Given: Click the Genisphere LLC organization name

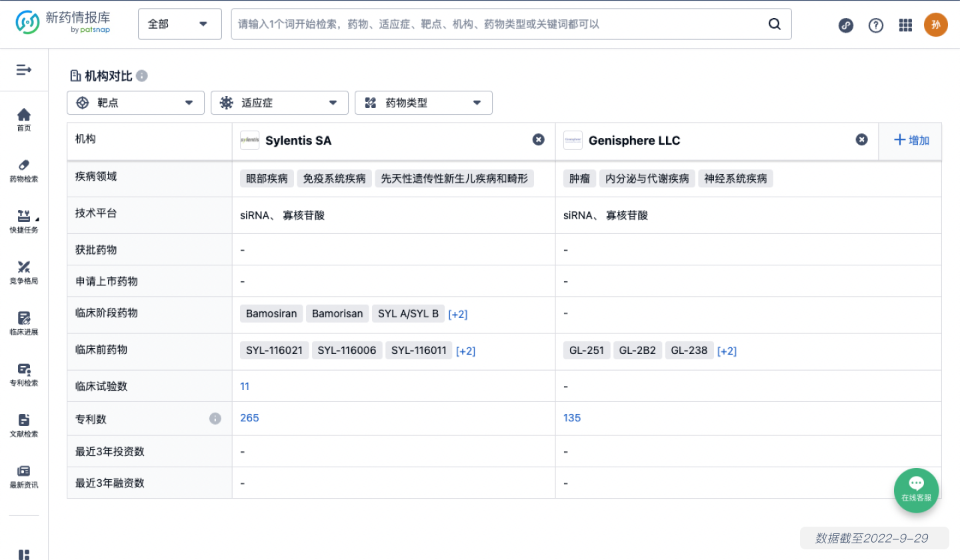Looking at the screenshot, I should pos(635,141).
